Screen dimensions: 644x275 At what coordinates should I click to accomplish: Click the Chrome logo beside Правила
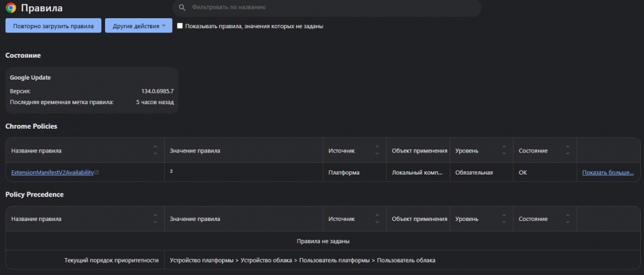point(11,8)
